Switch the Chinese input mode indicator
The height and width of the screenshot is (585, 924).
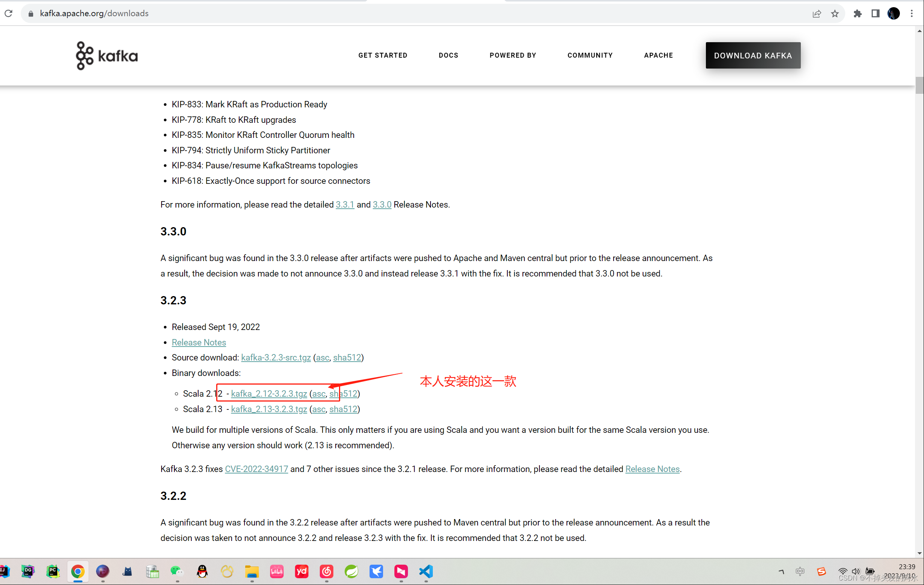(800, 571)
